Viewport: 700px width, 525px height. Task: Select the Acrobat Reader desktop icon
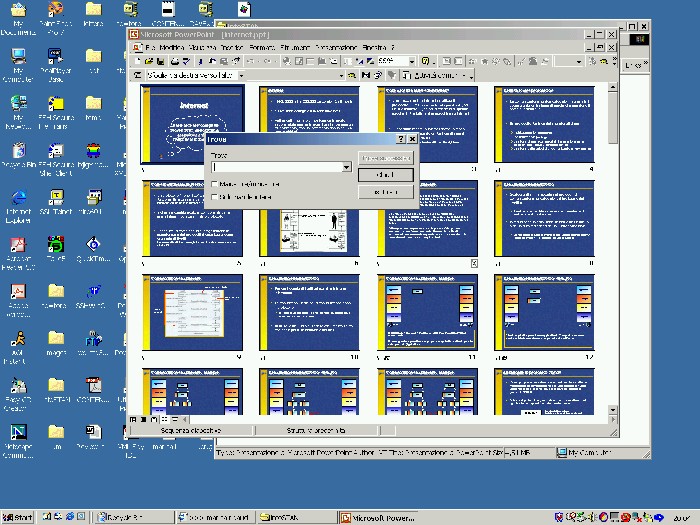(x=18, y=253)
